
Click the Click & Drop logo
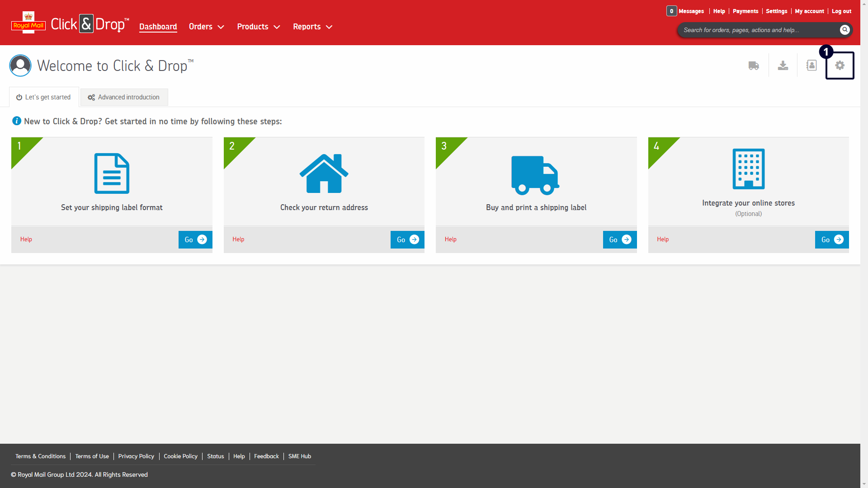(x=90, y=24)
